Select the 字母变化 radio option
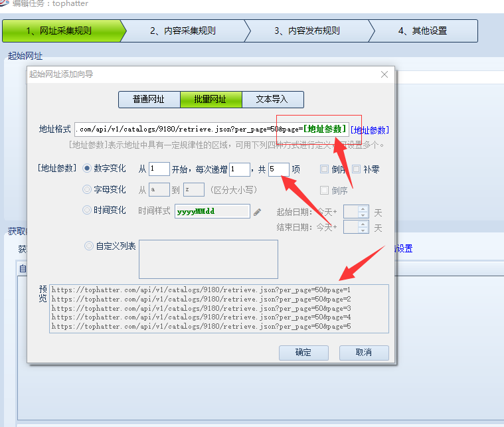 87,189
